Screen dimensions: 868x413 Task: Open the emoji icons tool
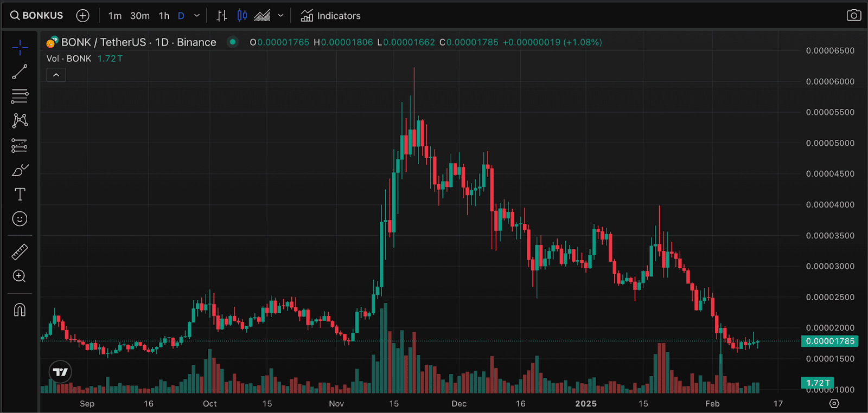point(20,219)
